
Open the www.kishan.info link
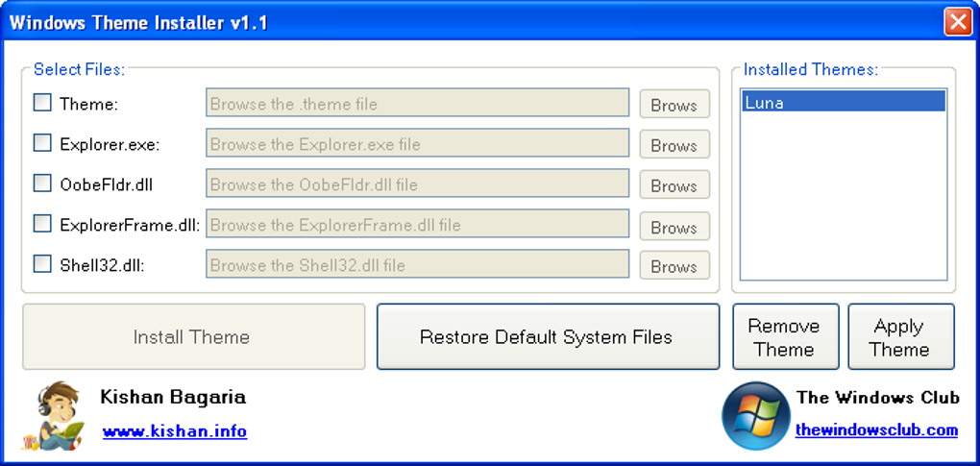(x=175, y=431)
